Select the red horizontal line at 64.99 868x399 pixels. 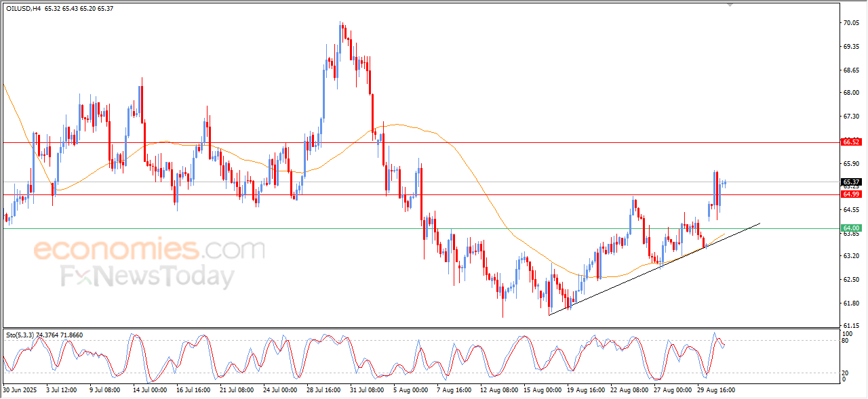click(420, 194)
